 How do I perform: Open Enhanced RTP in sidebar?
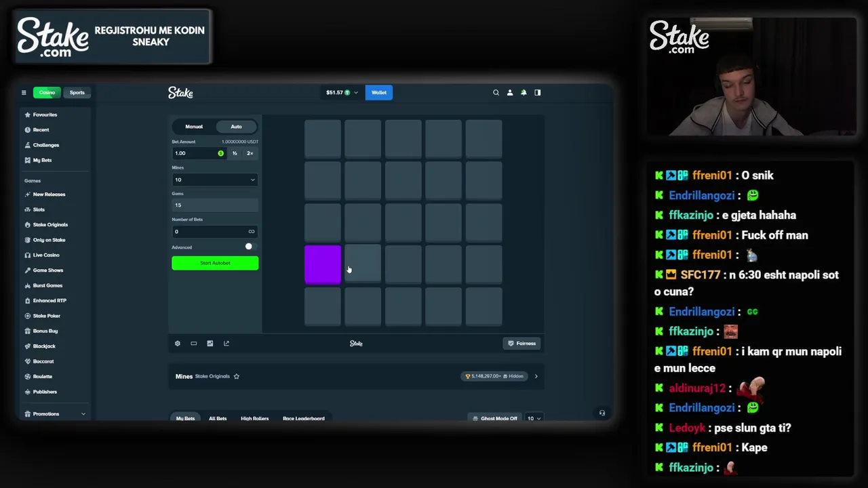[50, 300]
